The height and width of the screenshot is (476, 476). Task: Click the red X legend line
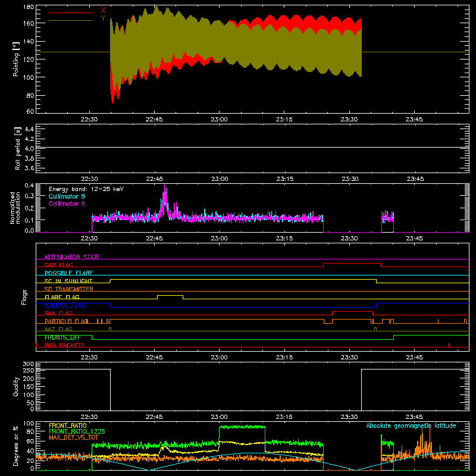(x=70, y=12)
